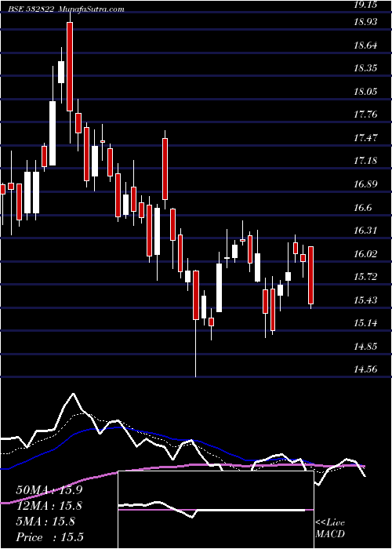392x549 pixels.
Task: Click the 15.14 price axis label
Action: (x=366, y=323)
